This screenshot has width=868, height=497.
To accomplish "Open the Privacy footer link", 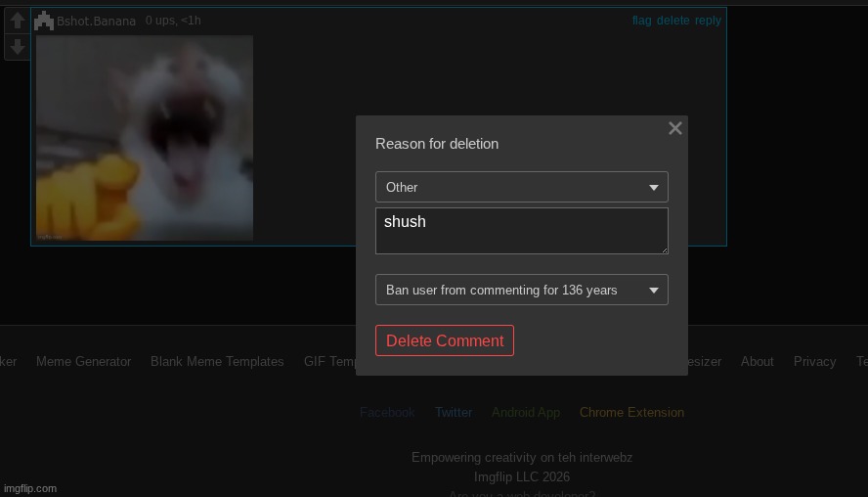I will point(814,361).
